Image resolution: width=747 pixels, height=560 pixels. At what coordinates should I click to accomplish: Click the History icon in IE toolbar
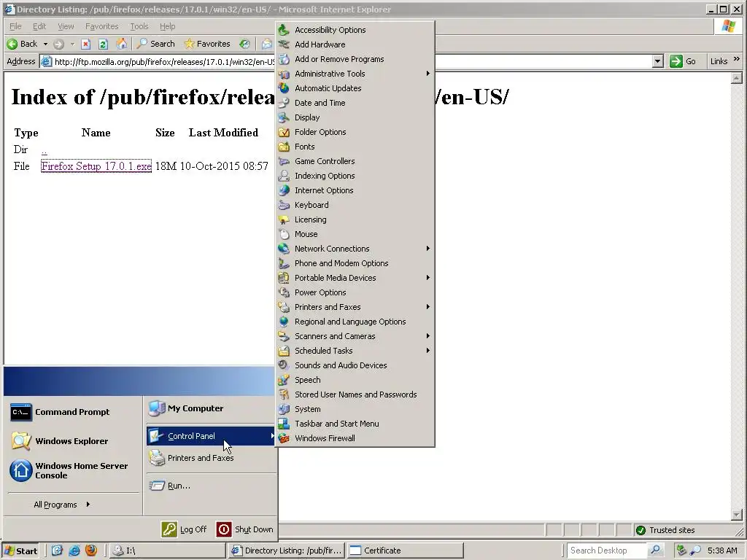(x=244, y=44)
